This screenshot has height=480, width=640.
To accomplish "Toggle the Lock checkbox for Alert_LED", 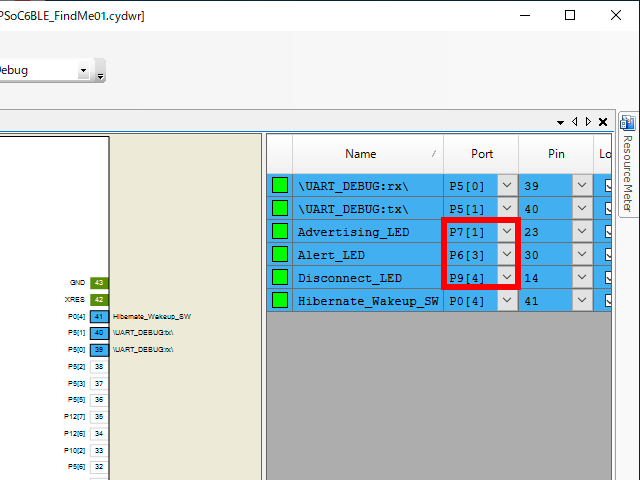I will point(608,254).
